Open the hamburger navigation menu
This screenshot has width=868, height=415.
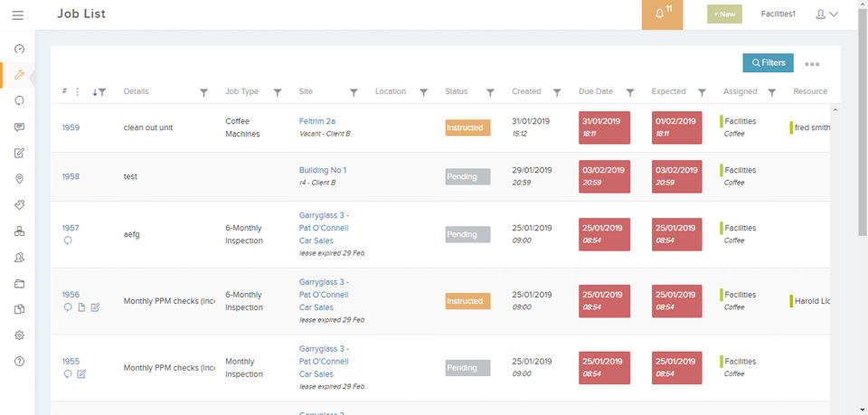(x=18, y=14)
